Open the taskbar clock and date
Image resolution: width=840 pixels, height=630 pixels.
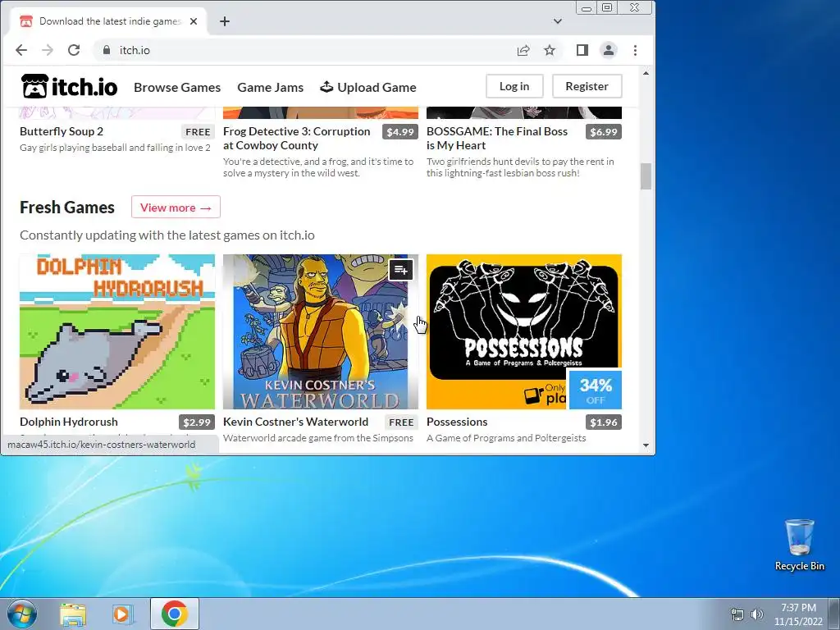(798, 614)
